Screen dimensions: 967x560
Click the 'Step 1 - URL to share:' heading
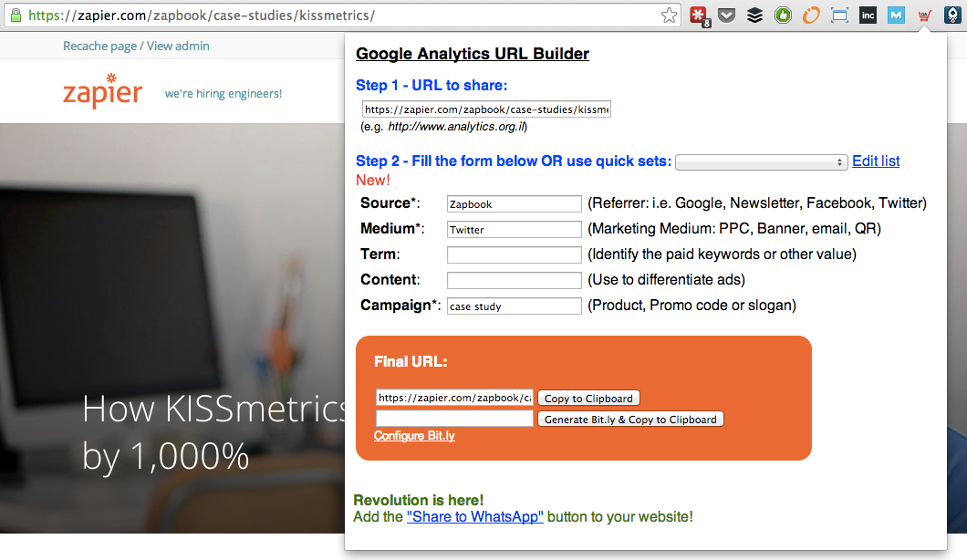(x=432, y=85)
